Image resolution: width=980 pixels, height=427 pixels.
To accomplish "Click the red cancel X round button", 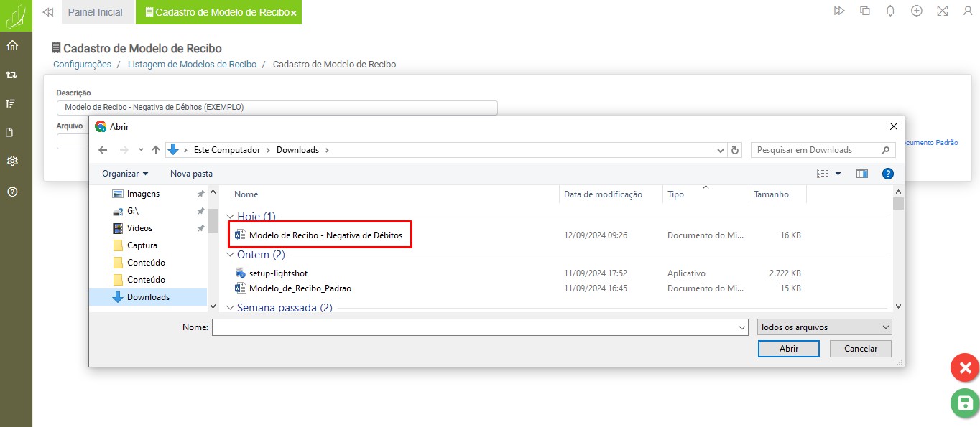I will coord(965,369).
